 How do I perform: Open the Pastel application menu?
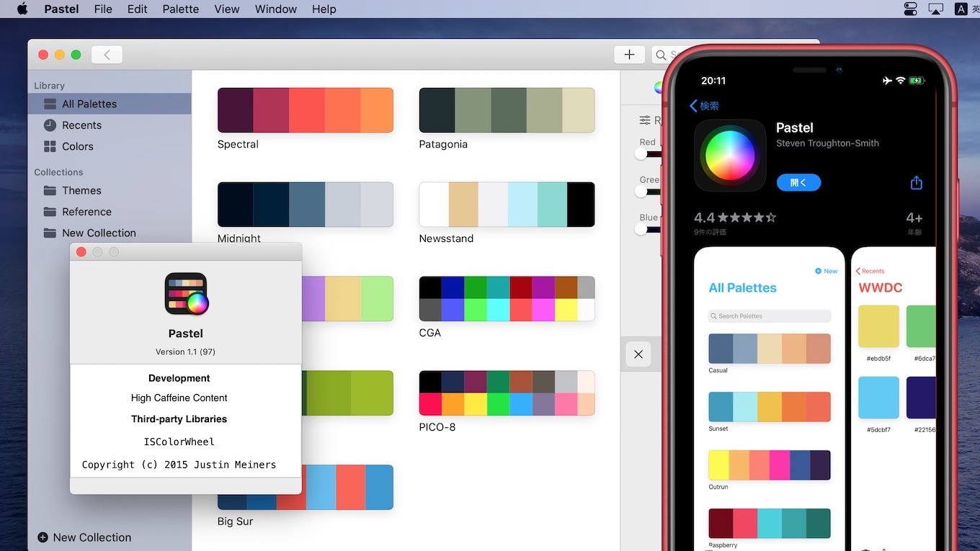[62, 9]
